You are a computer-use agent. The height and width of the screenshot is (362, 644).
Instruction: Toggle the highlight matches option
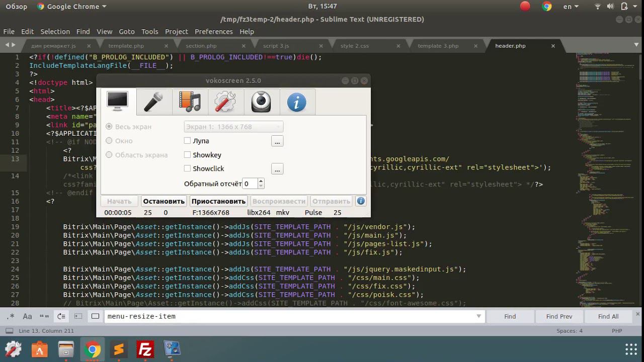click(x=95, y=316)
